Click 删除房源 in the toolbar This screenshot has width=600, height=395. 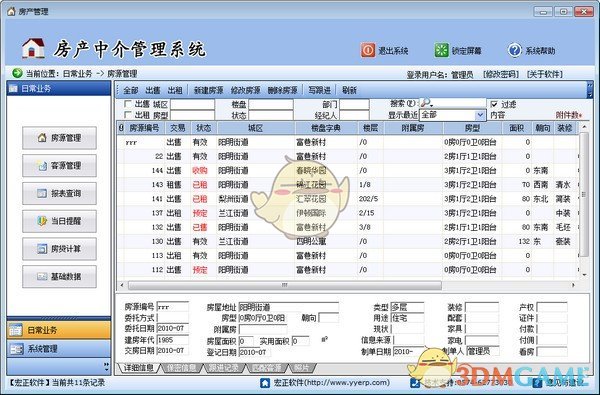pyautogui.click(x=282, y=90)
